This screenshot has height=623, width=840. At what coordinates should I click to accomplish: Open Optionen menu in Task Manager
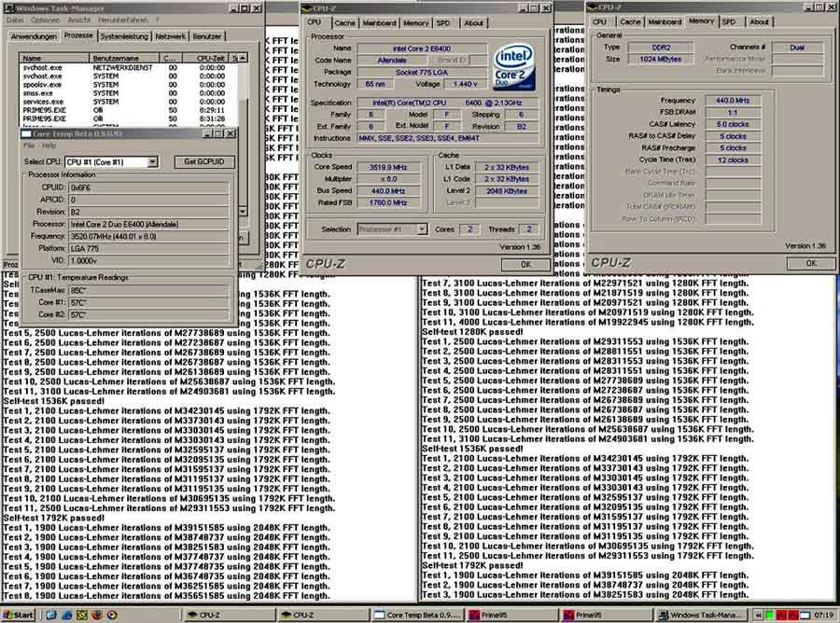click(45, 20)
